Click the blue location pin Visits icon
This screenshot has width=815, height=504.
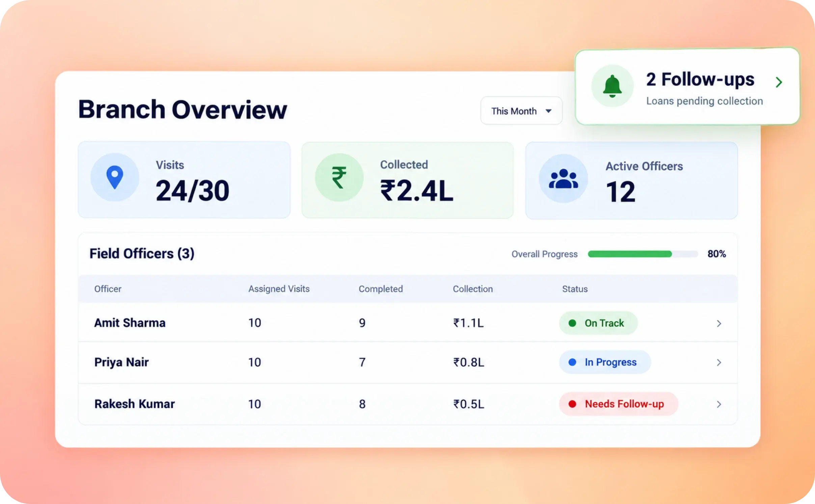[x=115, y=177]
